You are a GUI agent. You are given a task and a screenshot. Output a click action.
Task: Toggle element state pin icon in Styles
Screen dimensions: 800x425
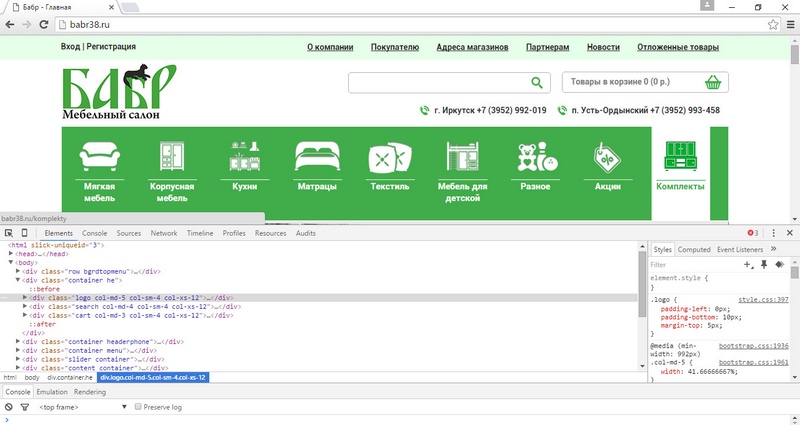coord(764,264)
